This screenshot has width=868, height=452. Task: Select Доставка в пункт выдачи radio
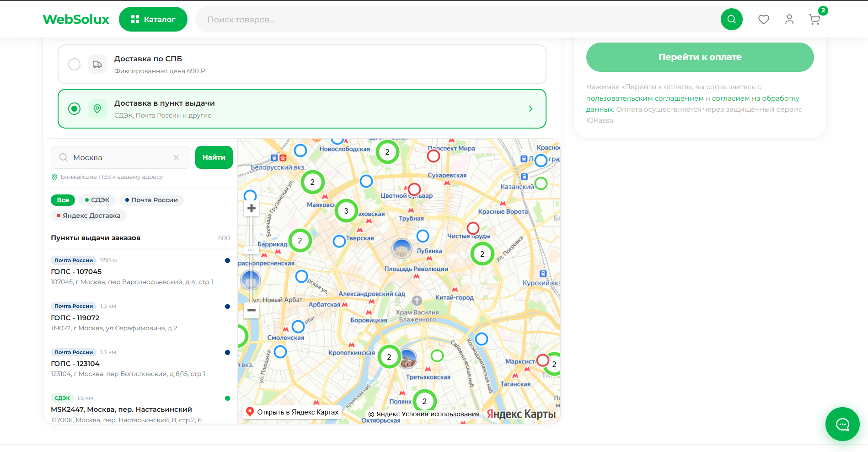point(74,108)
